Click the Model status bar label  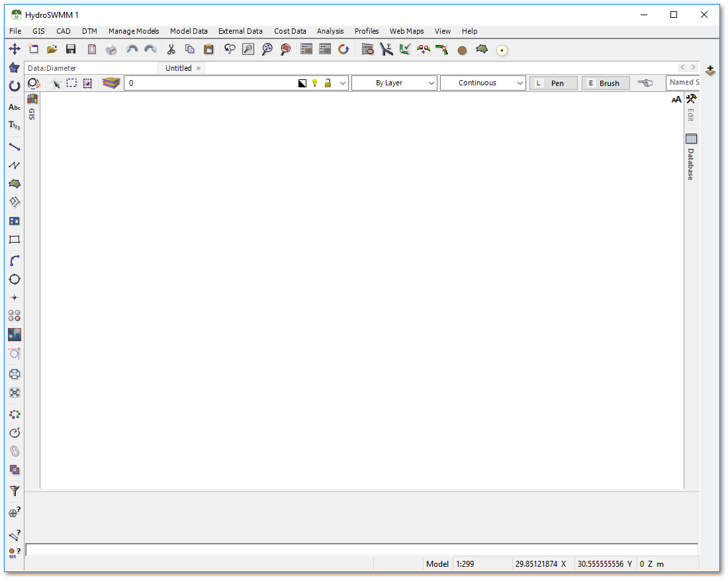[x=437, y=564]
